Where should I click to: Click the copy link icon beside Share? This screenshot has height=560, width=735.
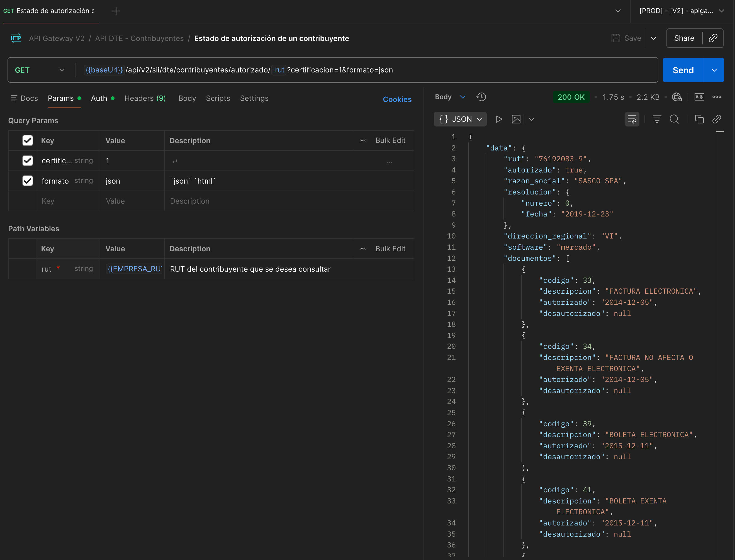[x=713, y=38]
